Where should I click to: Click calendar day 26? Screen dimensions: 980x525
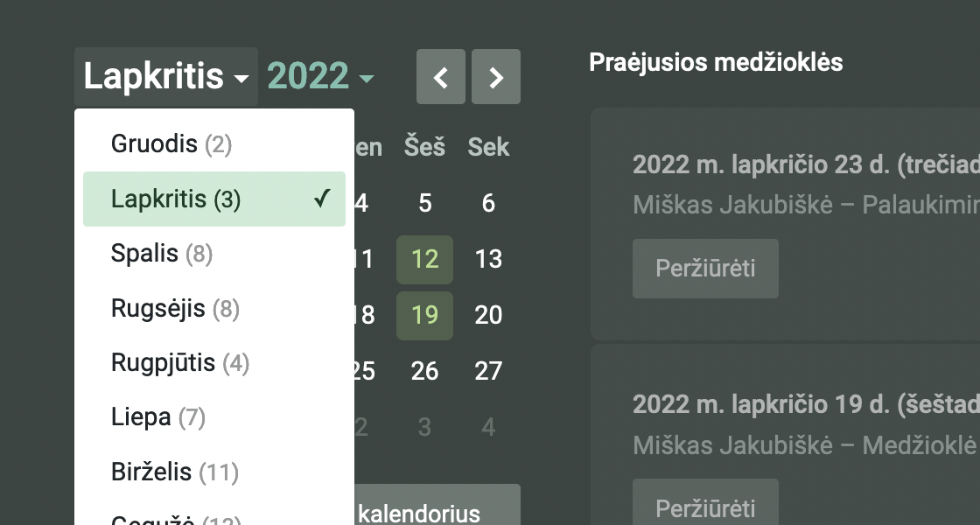pyautogui.click(x=424, y=371)
